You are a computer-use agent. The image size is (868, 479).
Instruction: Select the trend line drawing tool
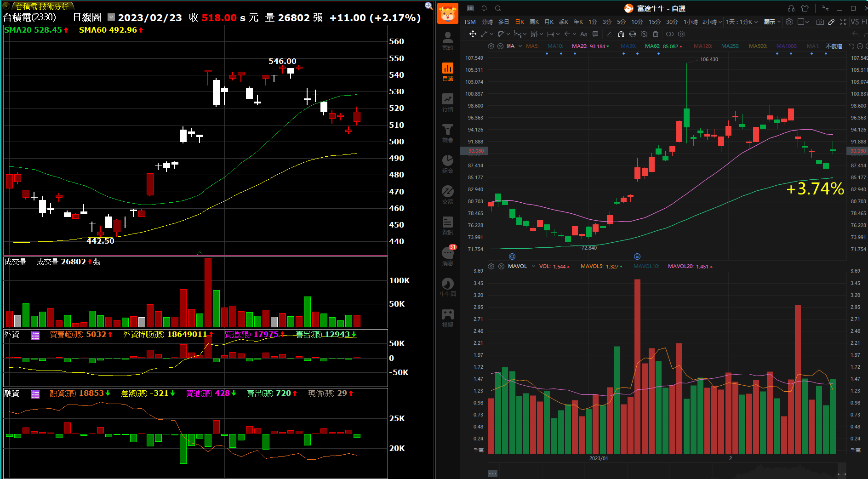485,34
